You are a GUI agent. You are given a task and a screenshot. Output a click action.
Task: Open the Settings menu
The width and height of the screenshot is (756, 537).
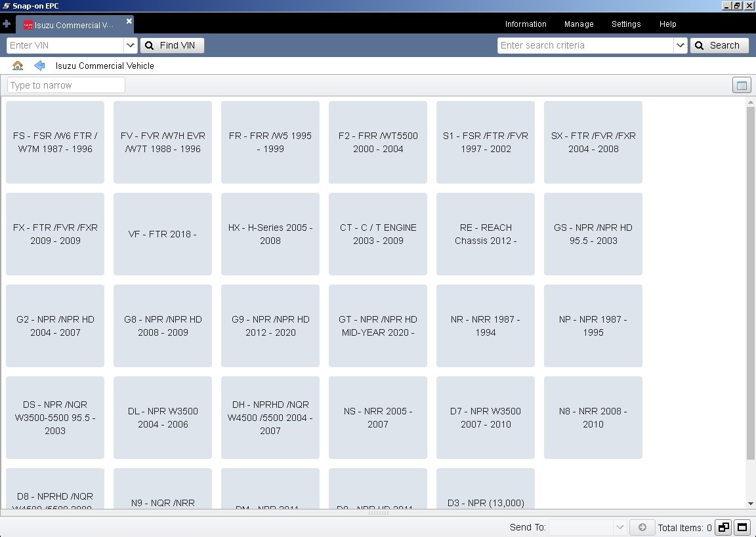[x=626, y=24]
